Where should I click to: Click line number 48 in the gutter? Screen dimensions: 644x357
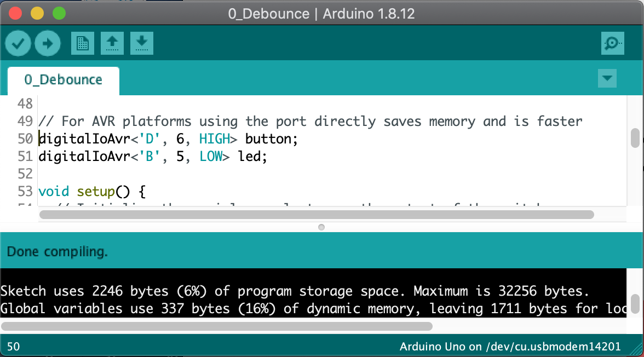pos(25,103)
